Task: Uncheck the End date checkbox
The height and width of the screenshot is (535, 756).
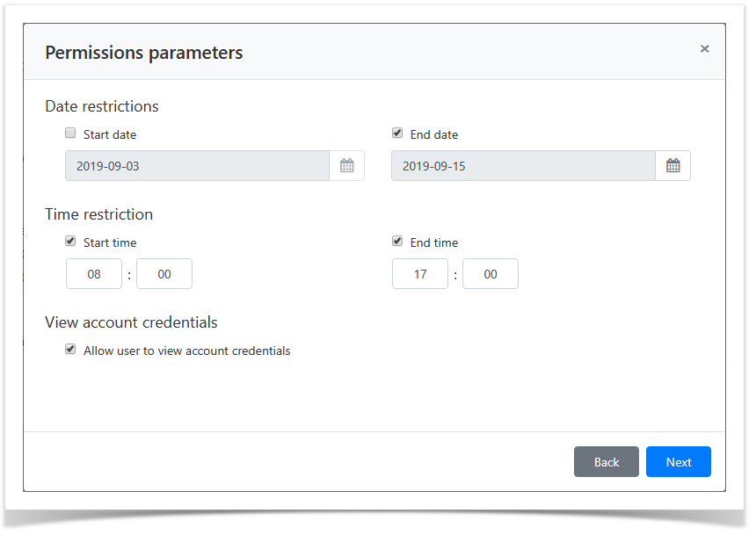Action: coord(397,134)
